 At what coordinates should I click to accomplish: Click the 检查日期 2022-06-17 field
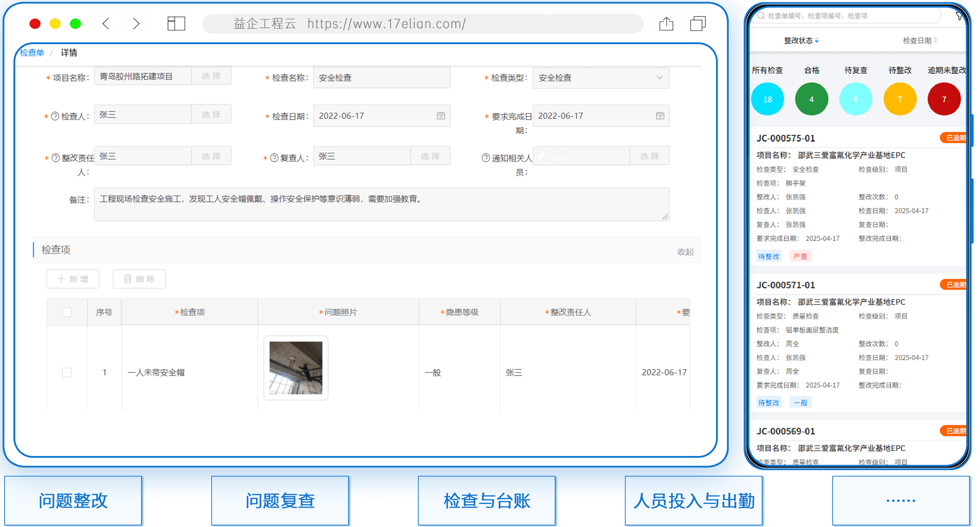pos(382,116)
